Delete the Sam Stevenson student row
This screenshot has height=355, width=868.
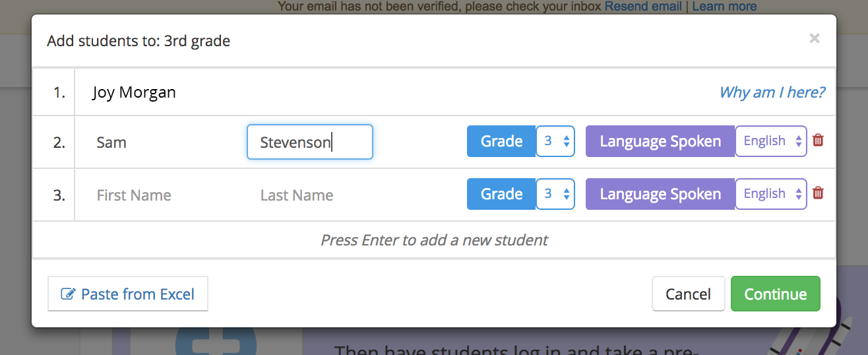pyautogui.click(x=818, y=141)
